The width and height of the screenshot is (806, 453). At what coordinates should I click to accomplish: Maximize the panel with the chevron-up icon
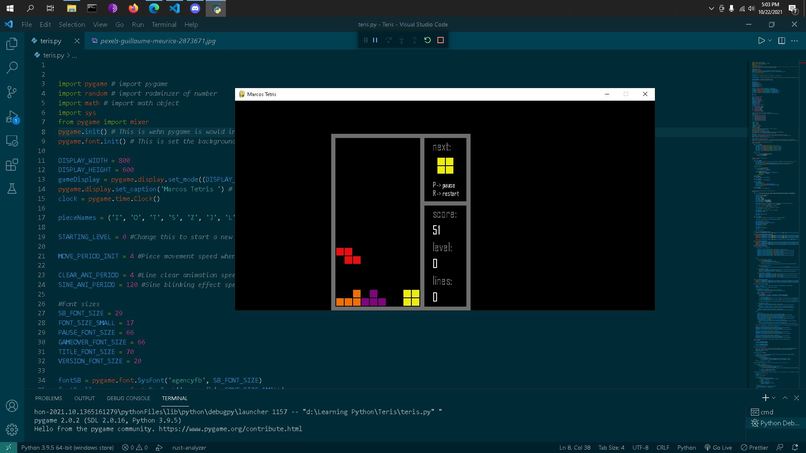[x=785, y=397]
